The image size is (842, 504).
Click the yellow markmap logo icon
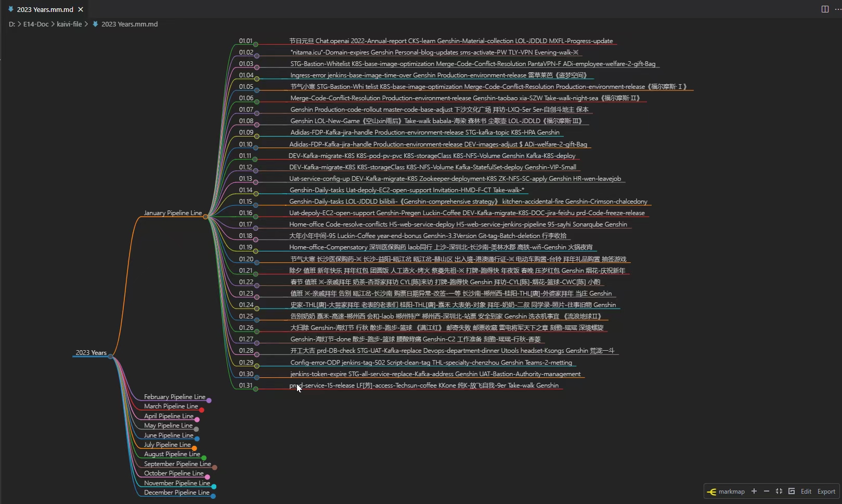point(712,492)
